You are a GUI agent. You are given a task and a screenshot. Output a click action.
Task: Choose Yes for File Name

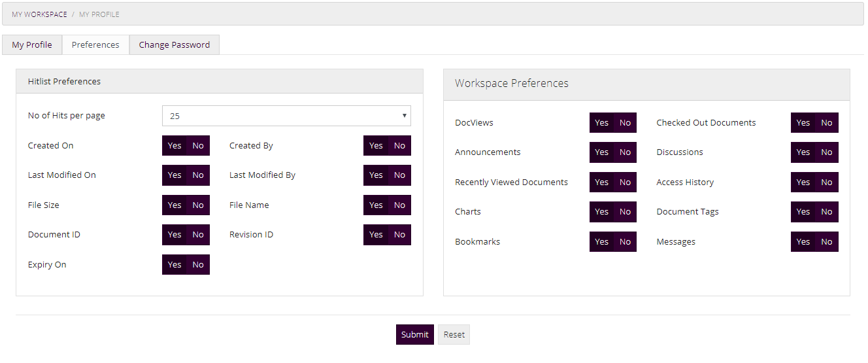point(376,205)
